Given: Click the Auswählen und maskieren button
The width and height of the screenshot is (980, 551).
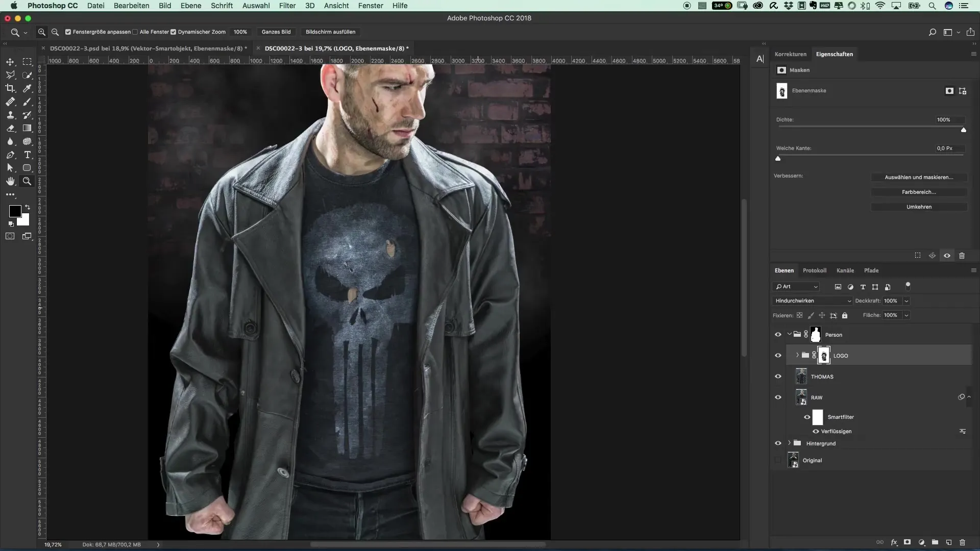Looking at the screenshot, I should pyautogui.click(x=919, y=177).
